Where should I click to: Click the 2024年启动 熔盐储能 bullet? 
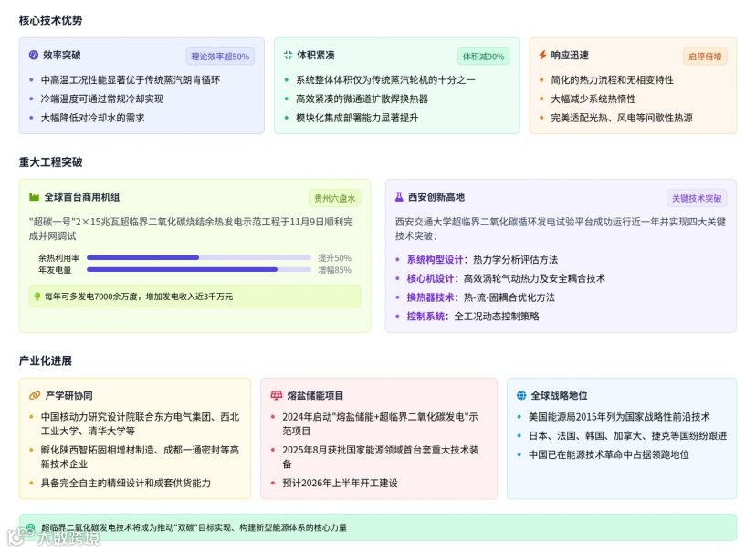(381, 424)
